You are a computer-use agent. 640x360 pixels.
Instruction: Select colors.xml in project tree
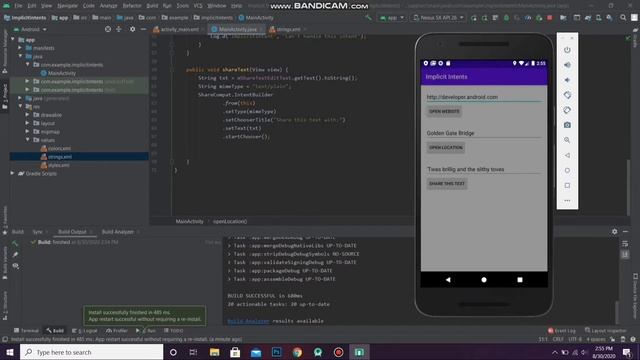click(56, 148)
